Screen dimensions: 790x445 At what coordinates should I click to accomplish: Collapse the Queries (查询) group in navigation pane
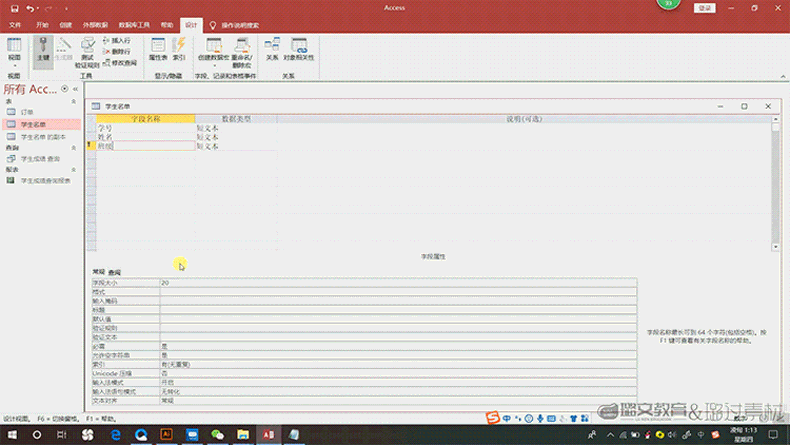click(x=74, y=148)
